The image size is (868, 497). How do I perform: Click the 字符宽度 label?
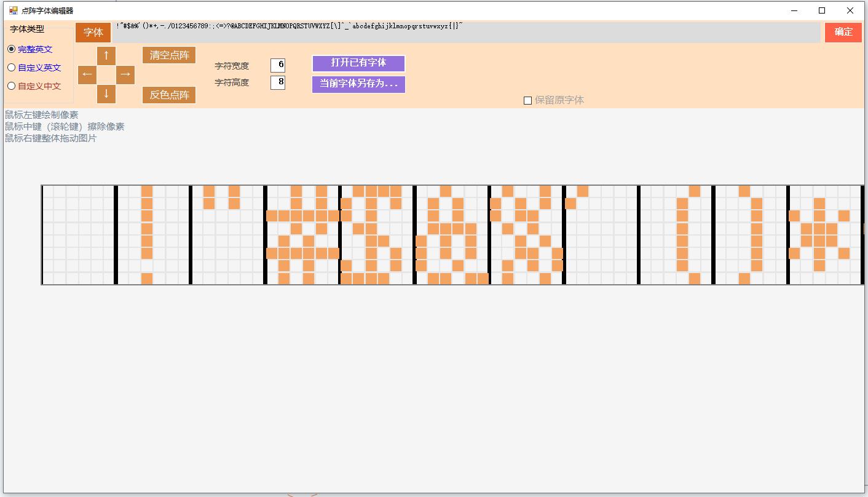coord(232,66)
